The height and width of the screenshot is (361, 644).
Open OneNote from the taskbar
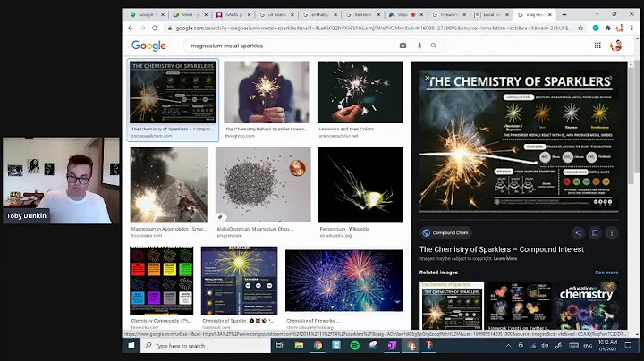(392, 346)
